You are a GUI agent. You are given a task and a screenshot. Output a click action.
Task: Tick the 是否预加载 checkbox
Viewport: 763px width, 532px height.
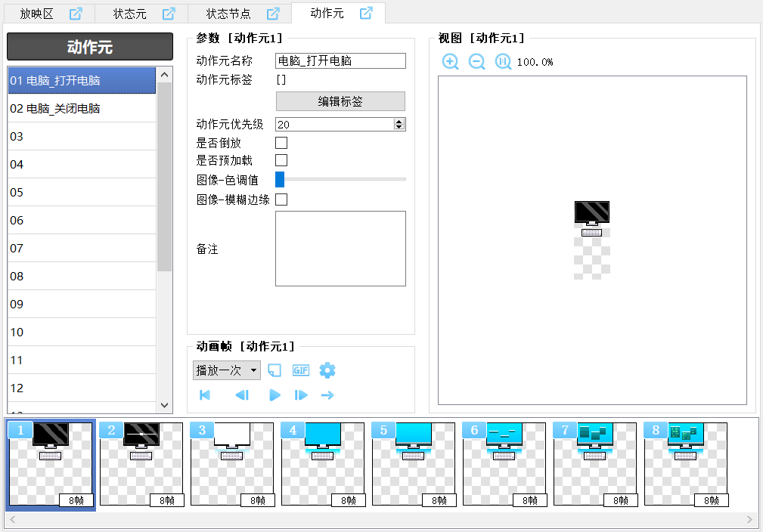tap(281, 160)
